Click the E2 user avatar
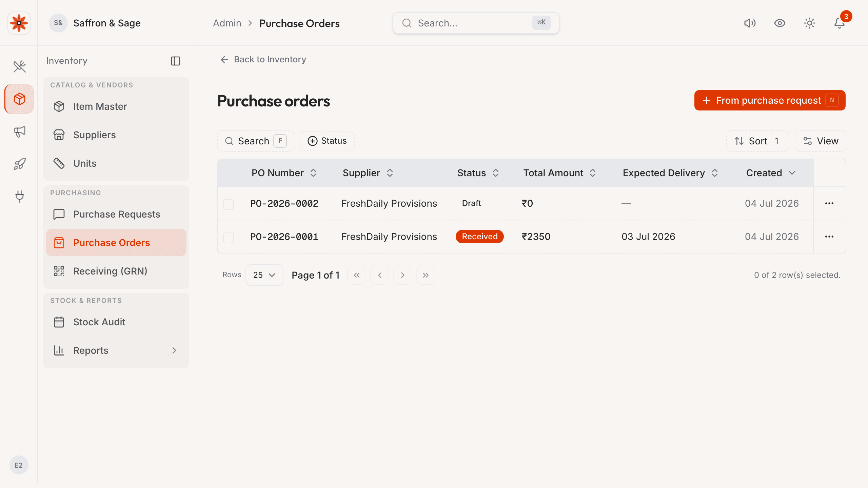This screenshot has height=488, width=868. tap(19, 465)
